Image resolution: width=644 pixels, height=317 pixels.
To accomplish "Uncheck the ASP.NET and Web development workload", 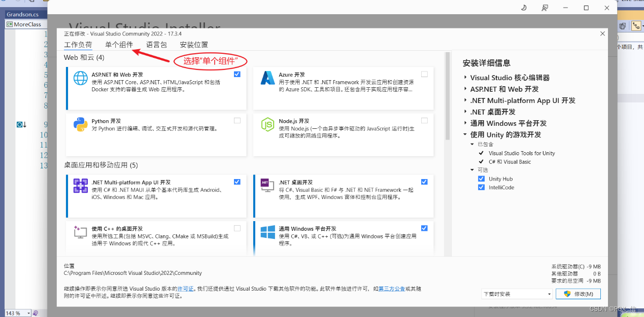I will click(238, 74).
